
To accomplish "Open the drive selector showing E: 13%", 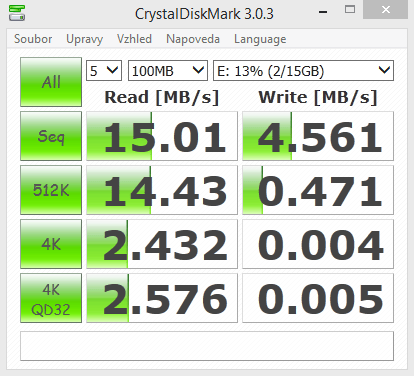I will 303,71.
